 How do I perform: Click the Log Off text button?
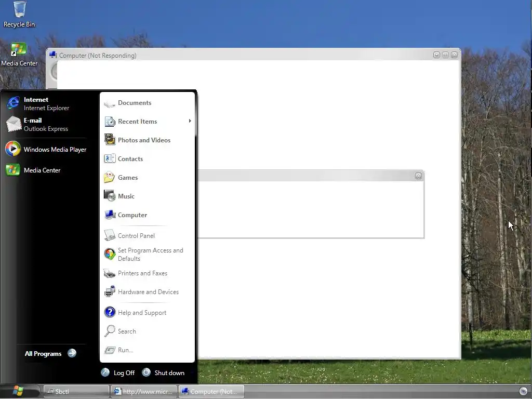pos(124,373)
